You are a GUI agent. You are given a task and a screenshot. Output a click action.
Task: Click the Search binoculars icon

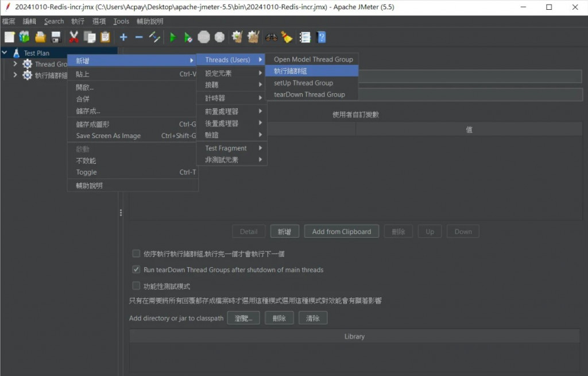271,37
